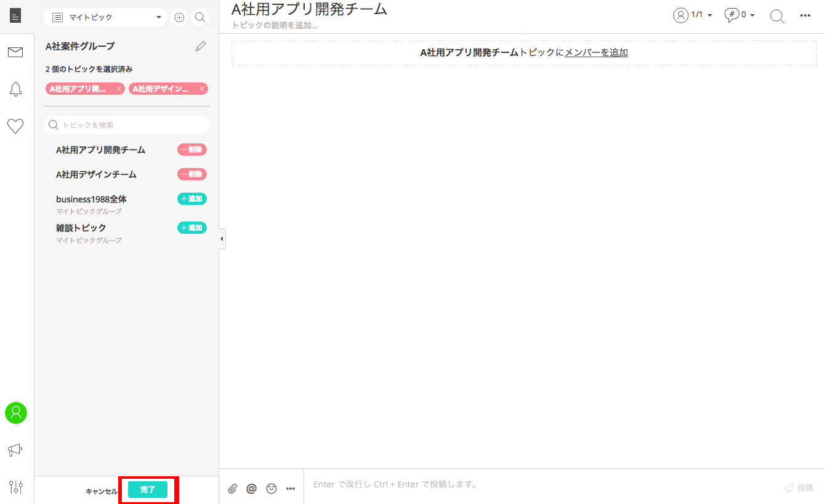
Task: Open notifications bell icon
Action: pyautogui.click(x=15, y=89)
